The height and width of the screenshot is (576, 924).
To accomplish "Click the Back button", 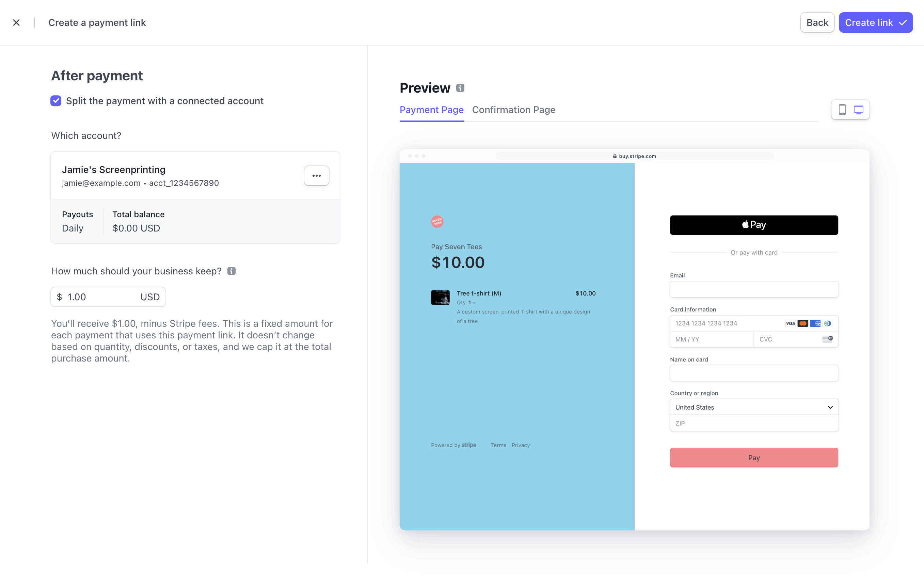I will 817,22.
